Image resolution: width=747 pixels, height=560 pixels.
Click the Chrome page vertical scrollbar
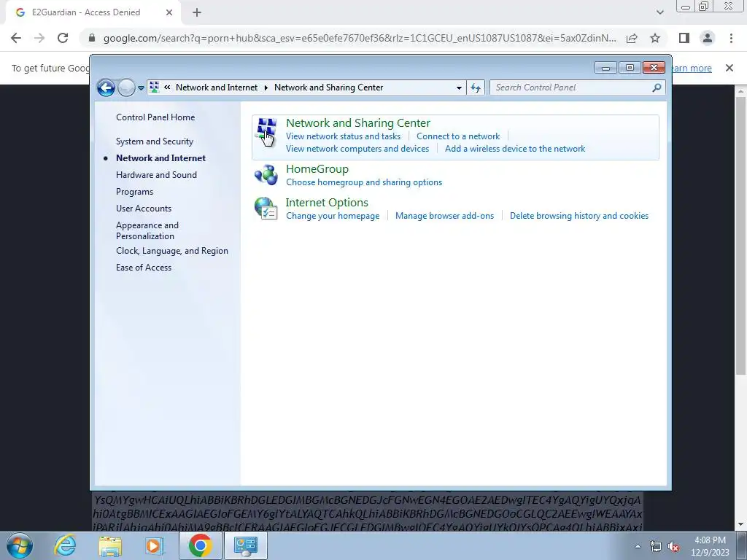click(740, 236)
